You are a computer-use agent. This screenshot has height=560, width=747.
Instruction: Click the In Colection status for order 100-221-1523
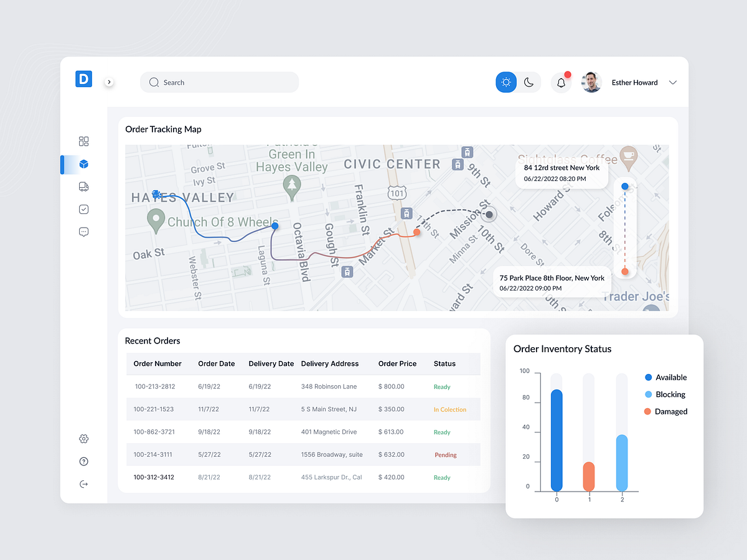(x=449, y=409)
